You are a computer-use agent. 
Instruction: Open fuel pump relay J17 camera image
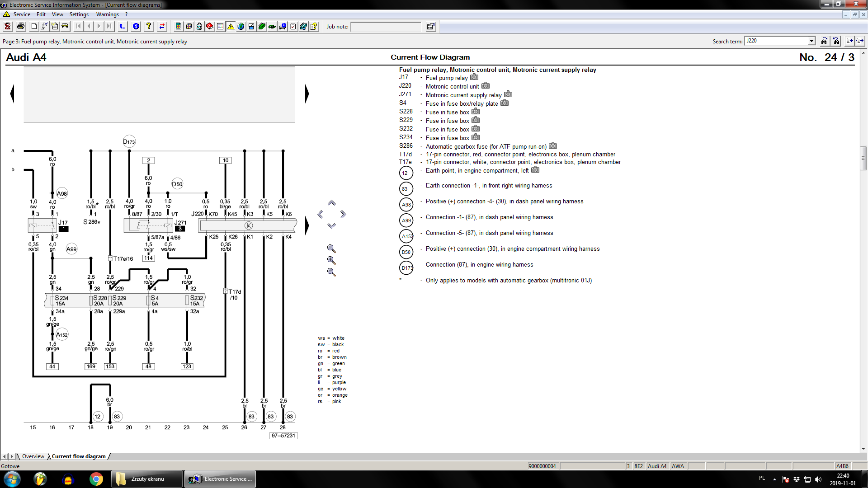coord(474,77)
